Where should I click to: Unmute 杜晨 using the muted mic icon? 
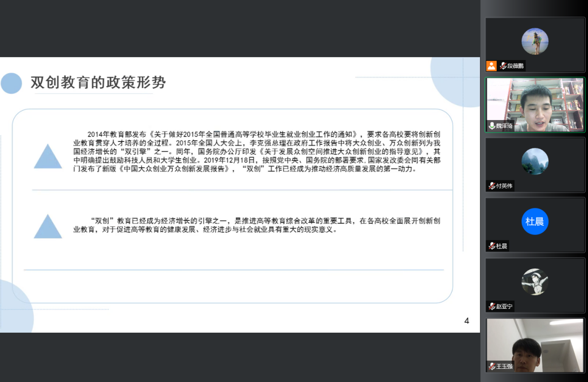pos(491,246)
